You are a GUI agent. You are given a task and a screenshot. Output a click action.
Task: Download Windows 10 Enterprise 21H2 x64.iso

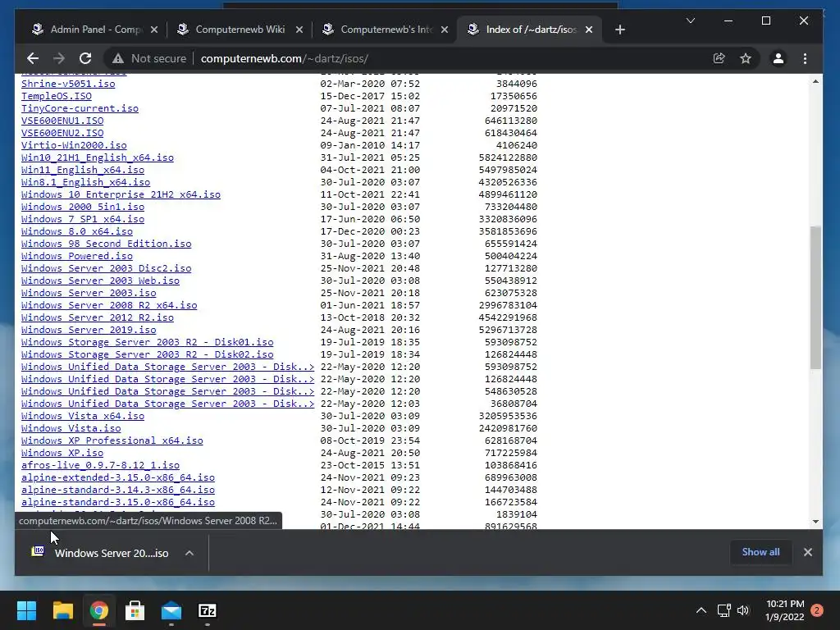(x=121, y=194)
